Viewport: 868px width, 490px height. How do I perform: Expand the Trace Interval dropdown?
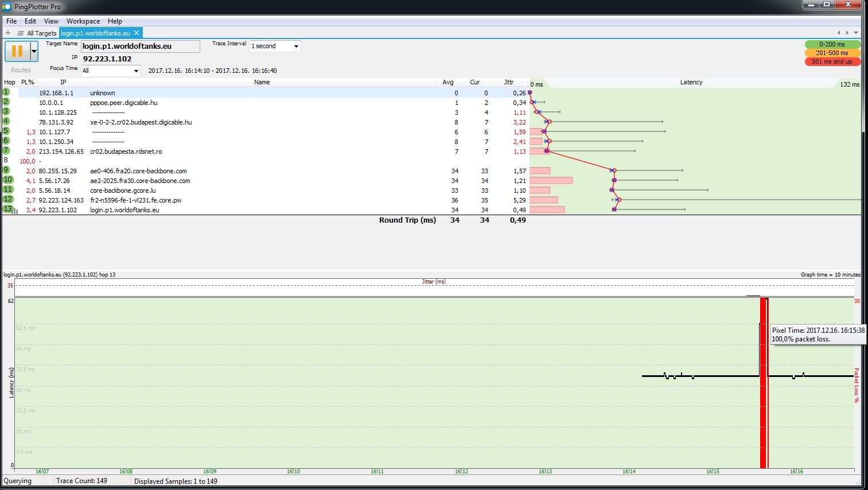[296, 46]
